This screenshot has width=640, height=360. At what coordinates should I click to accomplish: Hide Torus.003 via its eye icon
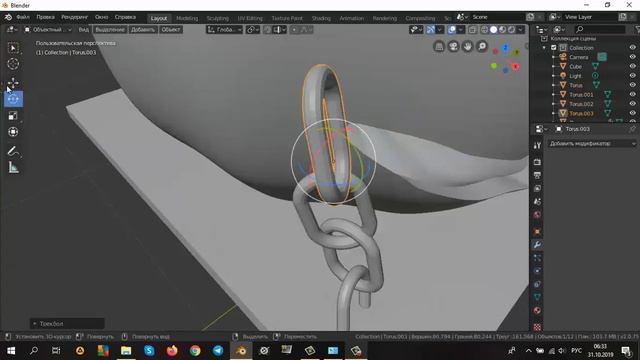point(632,113)
